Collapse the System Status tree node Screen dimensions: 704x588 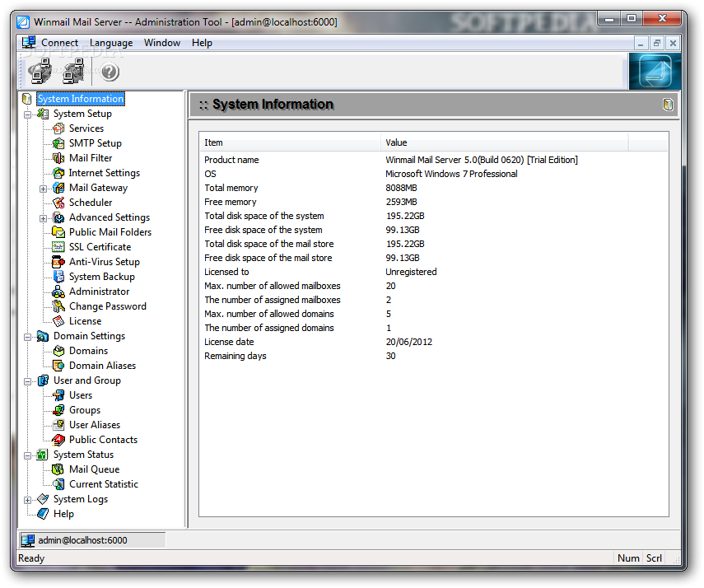[28, 455]
